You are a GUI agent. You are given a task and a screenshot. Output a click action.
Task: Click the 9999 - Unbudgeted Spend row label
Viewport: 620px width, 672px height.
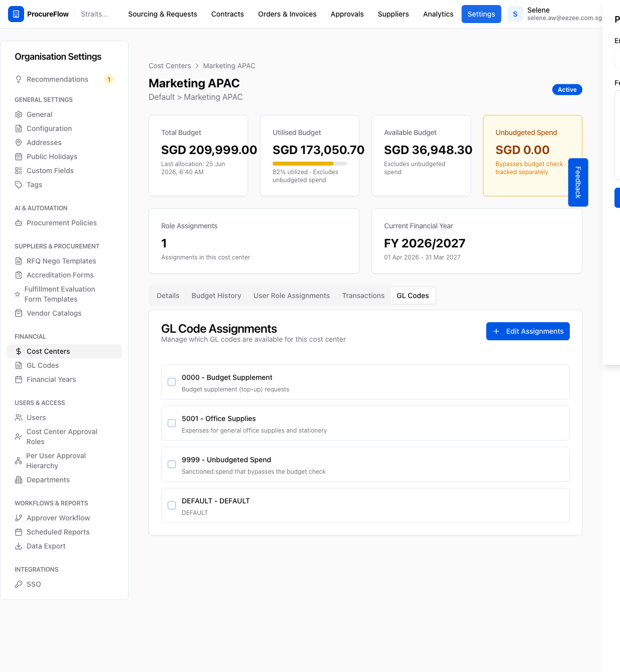pyautogui.click(x=226, y=460)
